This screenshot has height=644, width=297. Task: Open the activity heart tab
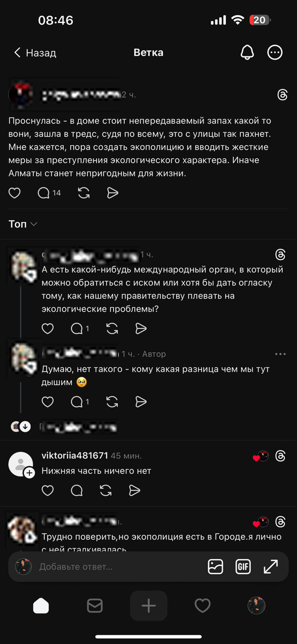202,605
